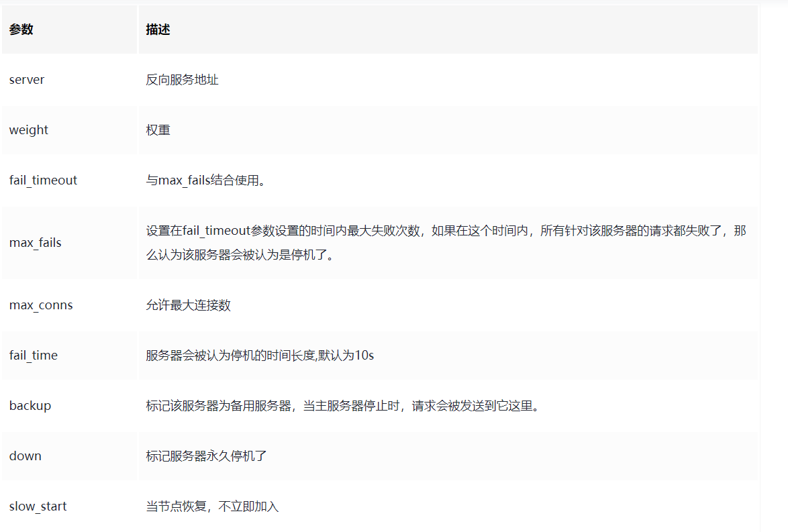
Task: Click the '允许最大连接数' description
Action: (188, 305)
